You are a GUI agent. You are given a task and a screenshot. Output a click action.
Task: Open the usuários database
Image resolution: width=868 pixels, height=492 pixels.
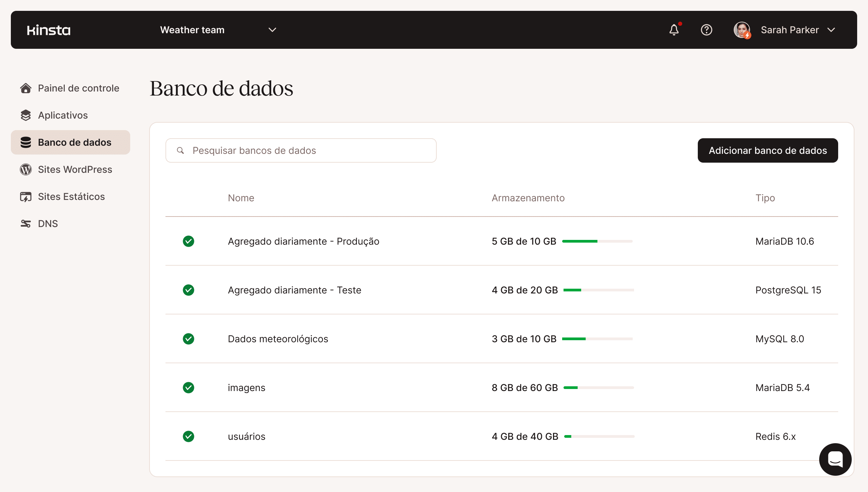(x=246, y=436)
